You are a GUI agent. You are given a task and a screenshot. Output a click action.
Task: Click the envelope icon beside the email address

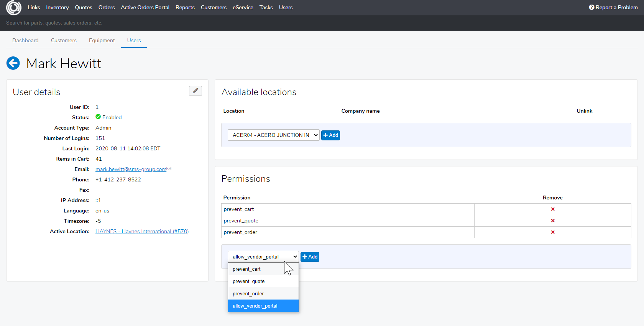[x=169, y=169]
